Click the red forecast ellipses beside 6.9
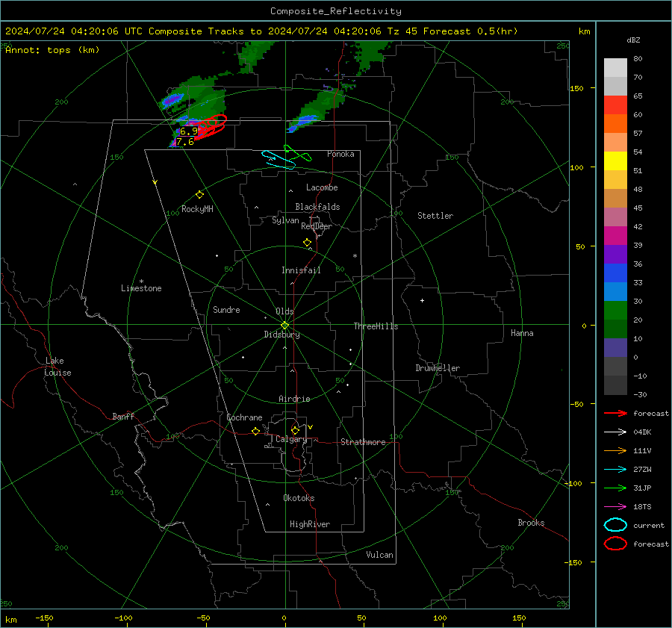 211,127
